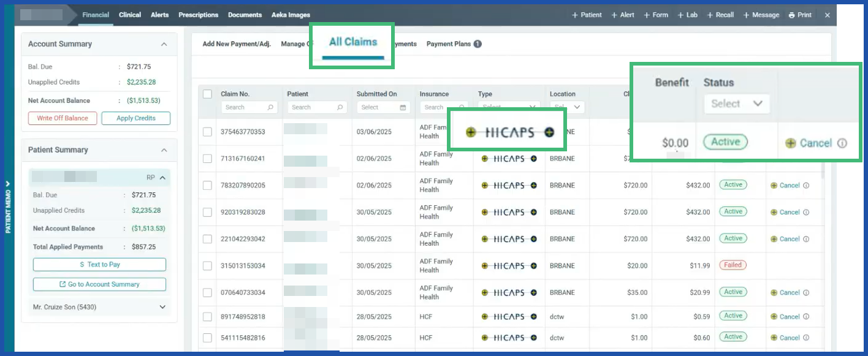Click the info icon beside the first Cancel link
Image resolution: width=868 pixels, height=356 pixels.
pos(843,143)
